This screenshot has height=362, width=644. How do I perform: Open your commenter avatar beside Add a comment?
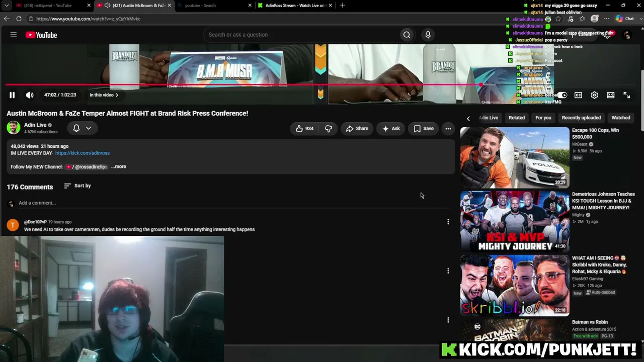(x=11, y=204)
